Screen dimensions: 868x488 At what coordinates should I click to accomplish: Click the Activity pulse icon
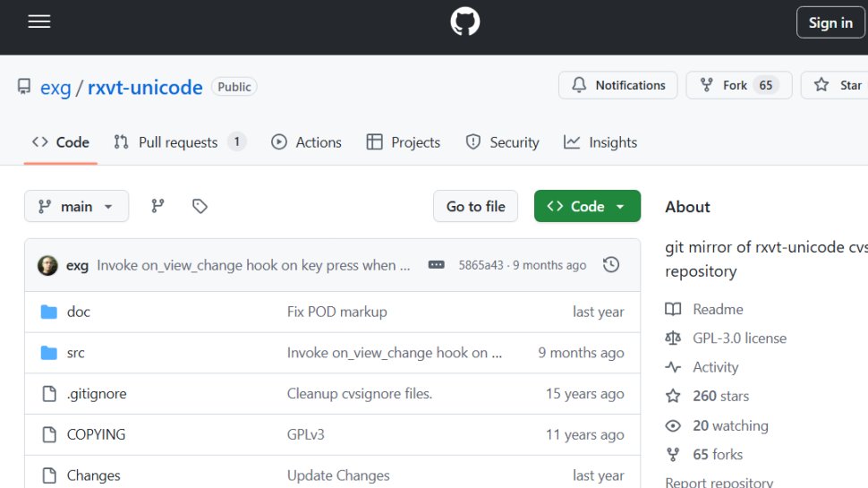tap(673, 367)
